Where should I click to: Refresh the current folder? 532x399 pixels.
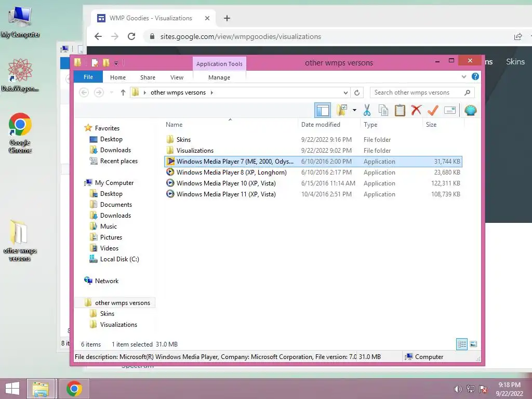tap(357, 92)
